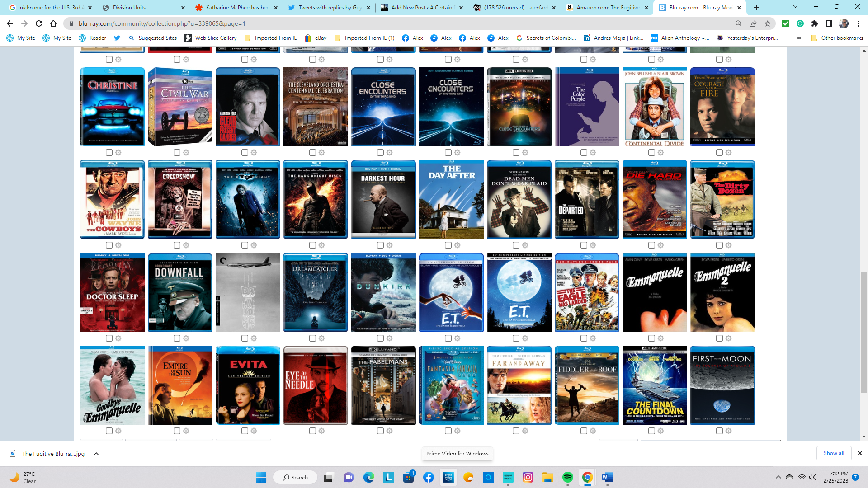Open the Share page icon
The height and width of the screenshot is (488, 868).
click(x=753, y=23)
